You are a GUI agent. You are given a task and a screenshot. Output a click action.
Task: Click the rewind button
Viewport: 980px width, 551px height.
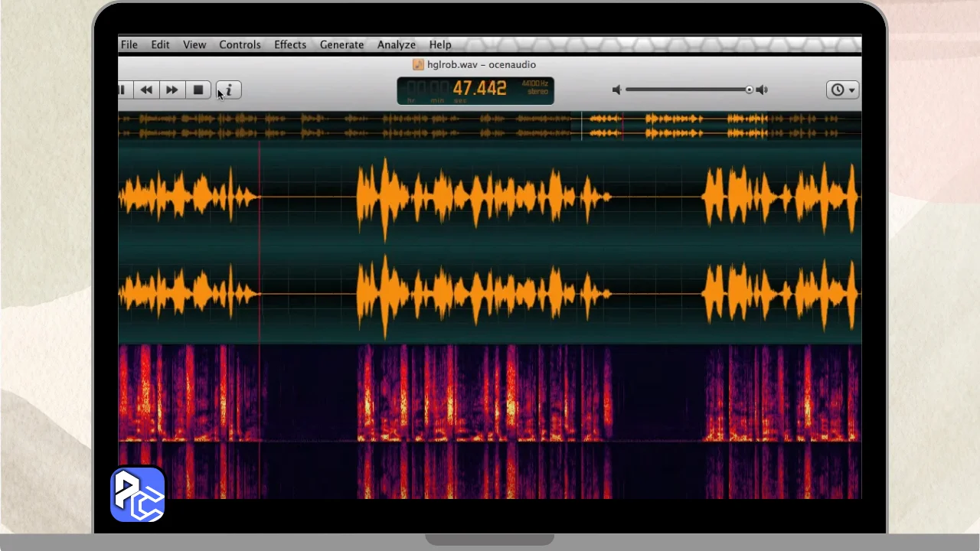tap(145, 90)
